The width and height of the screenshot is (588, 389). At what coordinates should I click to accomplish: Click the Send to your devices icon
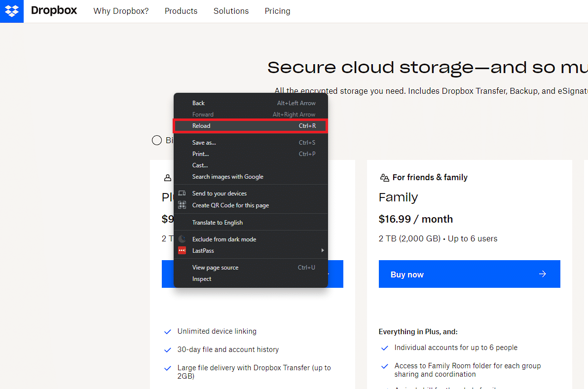pos(182,193)
